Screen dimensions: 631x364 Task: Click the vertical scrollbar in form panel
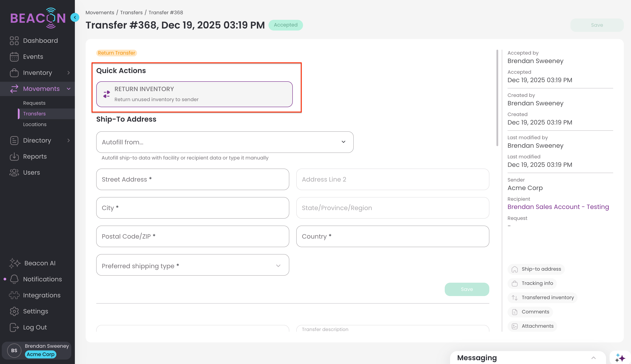[497, 98]
